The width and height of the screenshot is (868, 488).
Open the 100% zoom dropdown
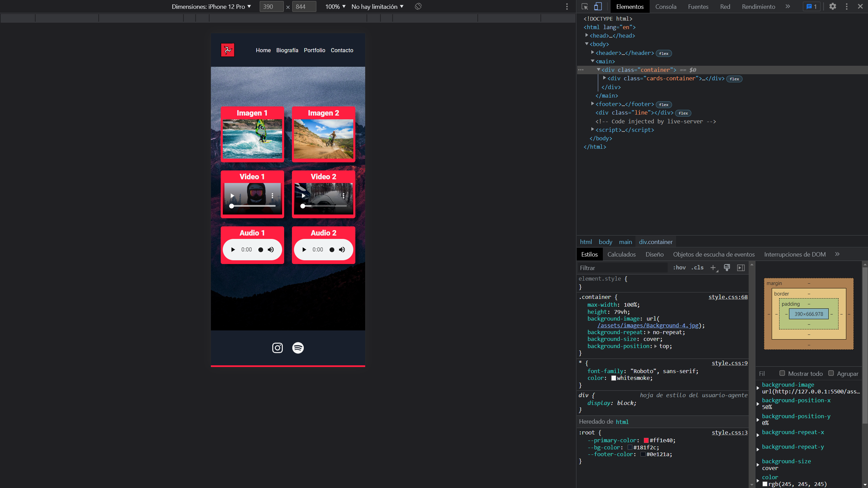(x=335, y=6)
